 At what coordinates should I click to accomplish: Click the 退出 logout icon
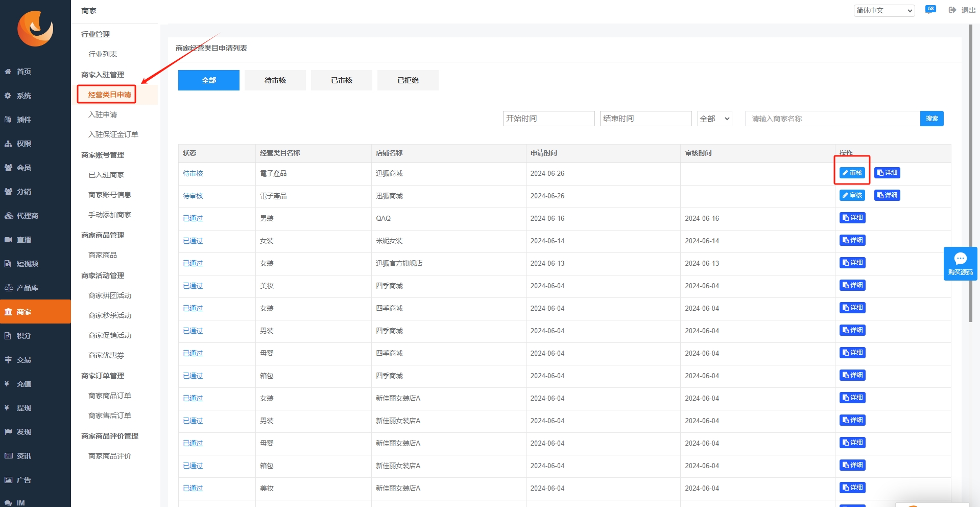click(x=952, y=10)
